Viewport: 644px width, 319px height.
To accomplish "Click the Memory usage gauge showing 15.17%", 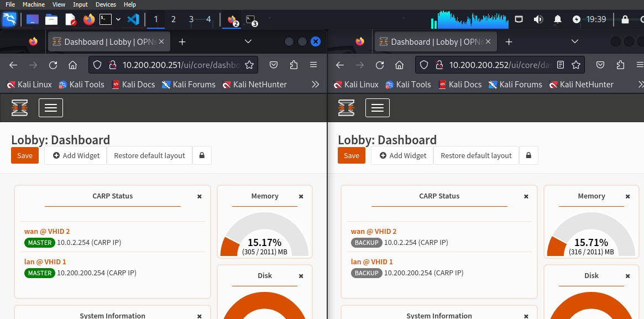I will point(265,242).
